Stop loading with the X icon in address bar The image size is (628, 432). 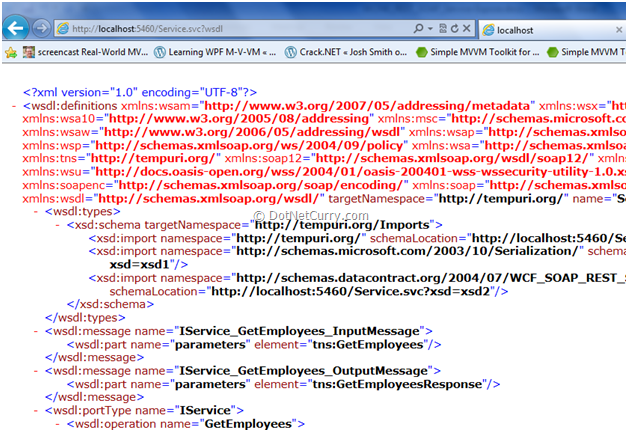(x=467, y=28)
